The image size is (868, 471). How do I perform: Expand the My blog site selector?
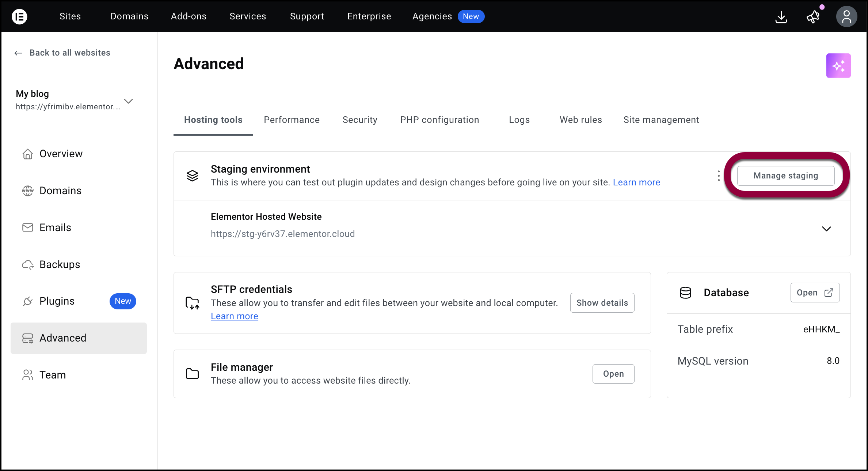(128, 101)
